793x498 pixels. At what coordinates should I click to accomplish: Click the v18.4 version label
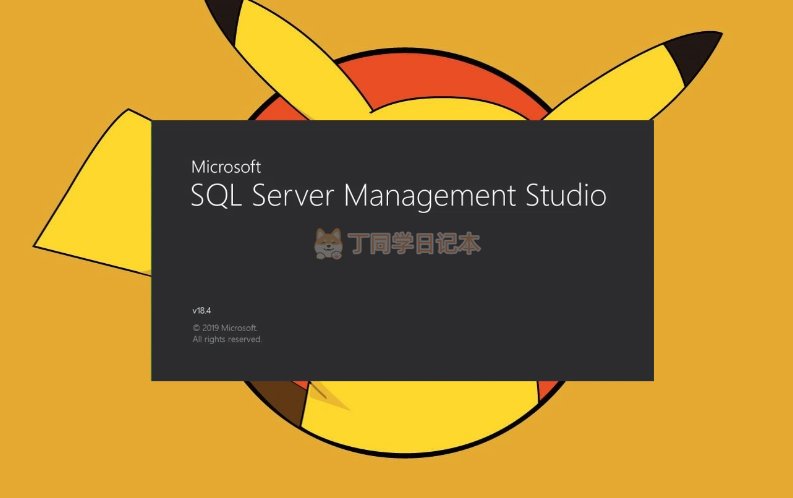click(x=202, y=310)
